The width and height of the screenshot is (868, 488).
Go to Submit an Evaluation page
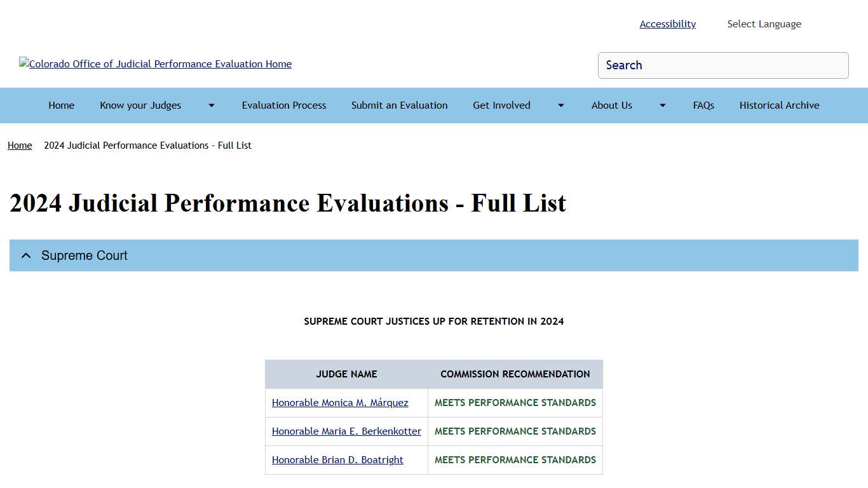tap(399, 105)
